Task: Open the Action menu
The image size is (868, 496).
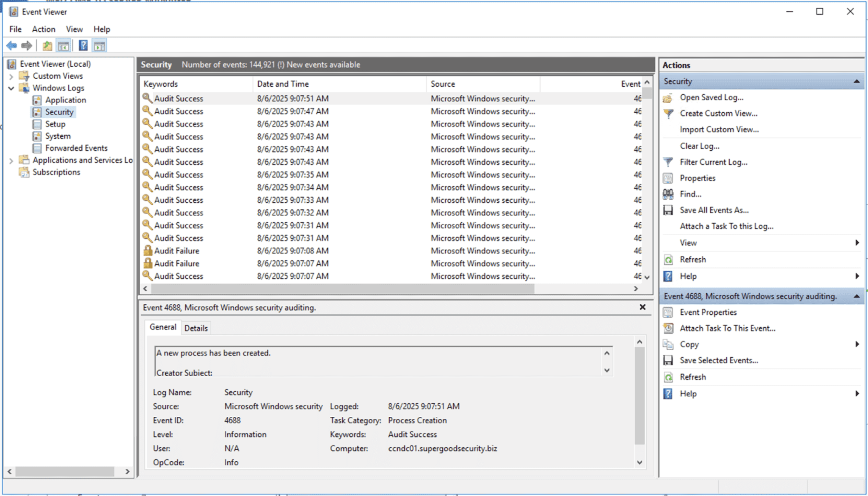Action: coord(44,29)
